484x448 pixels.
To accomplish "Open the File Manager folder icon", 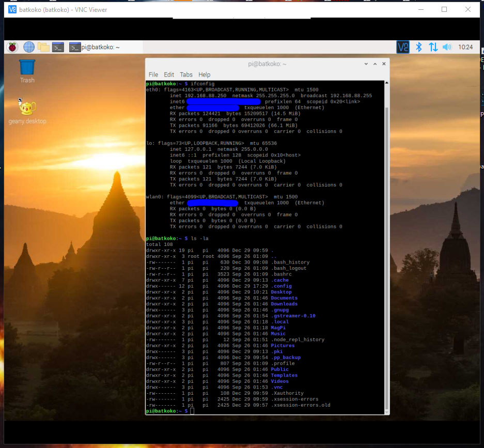I will [x=43, y=47].
